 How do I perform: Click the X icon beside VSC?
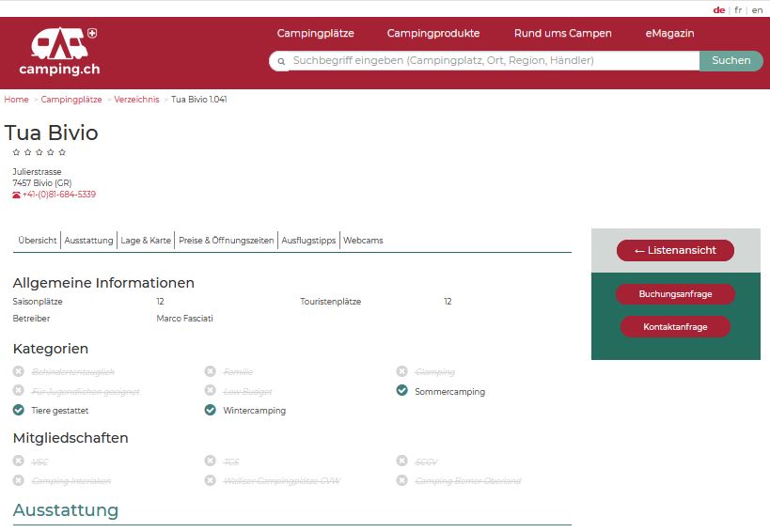click(19, 461)
